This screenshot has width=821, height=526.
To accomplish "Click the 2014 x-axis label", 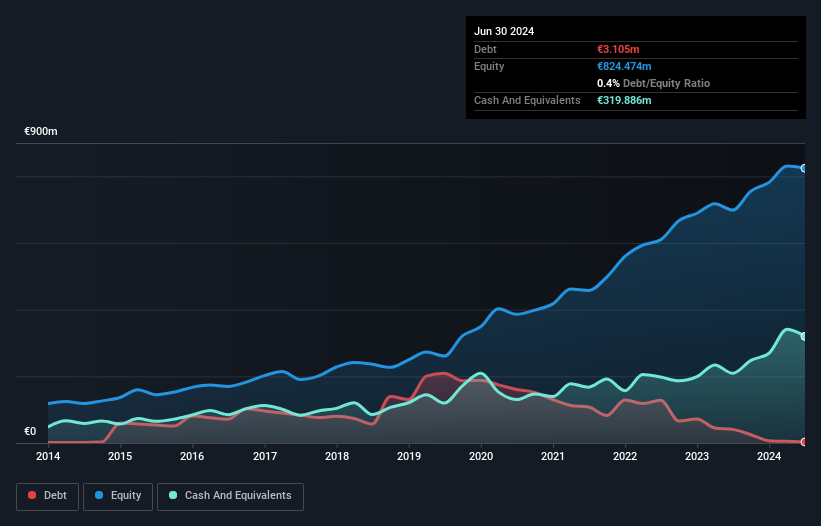I will 48,456.
